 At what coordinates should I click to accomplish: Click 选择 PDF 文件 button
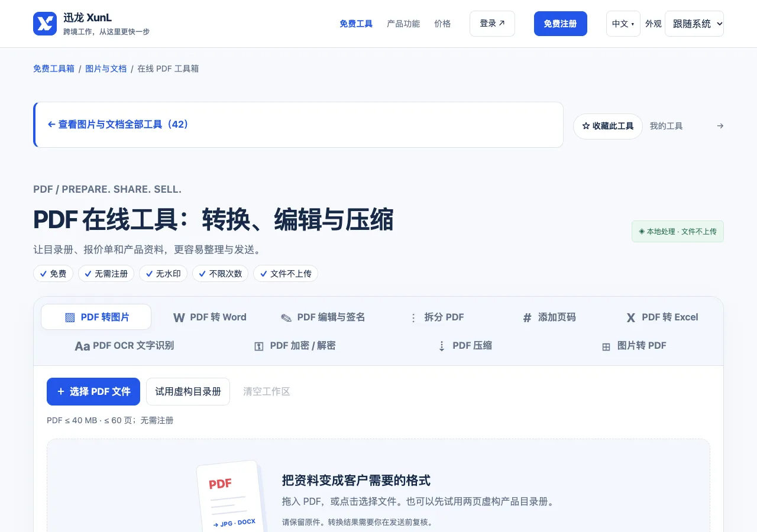[x=93, y=392]
